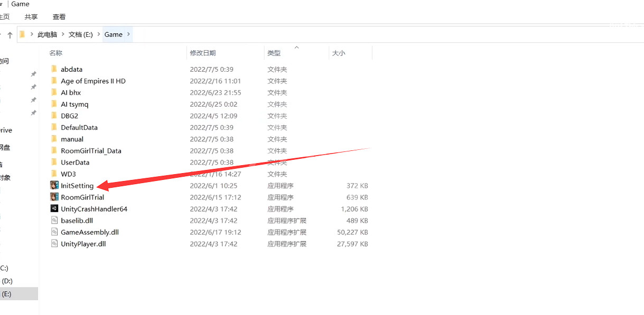The height and width of the screenshot is (315, 644).
Task: Sort files by 修改日期 column header
Action: click(203, 53)
